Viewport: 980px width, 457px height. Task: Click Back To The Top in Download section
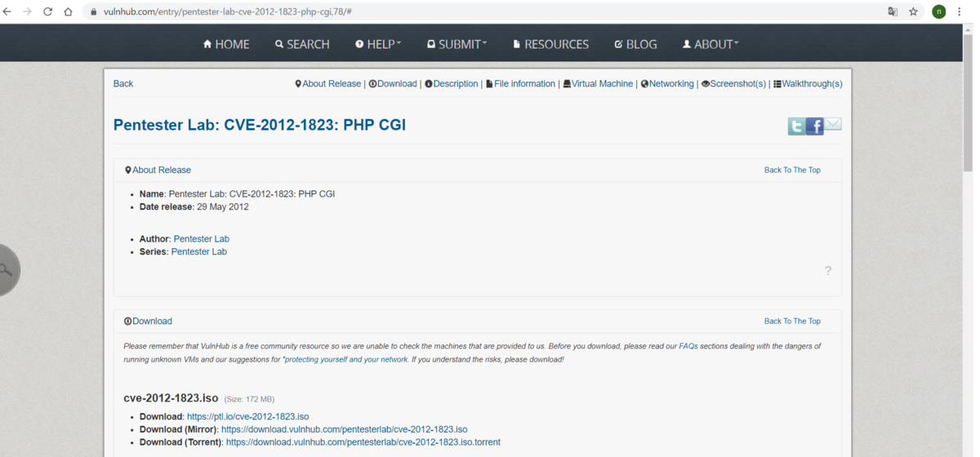click(792, 321)
